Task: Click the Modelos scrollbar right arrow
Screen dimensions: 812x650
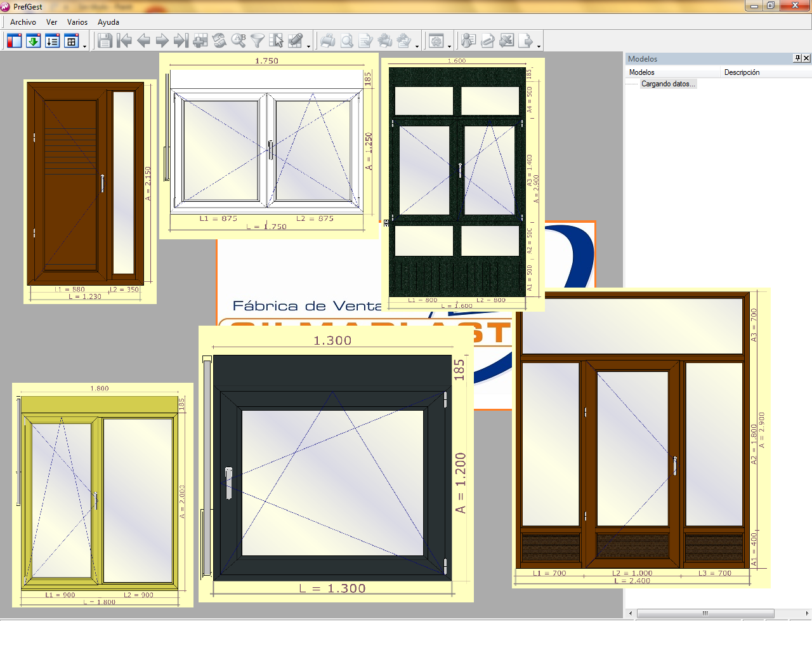Action: 807,613
